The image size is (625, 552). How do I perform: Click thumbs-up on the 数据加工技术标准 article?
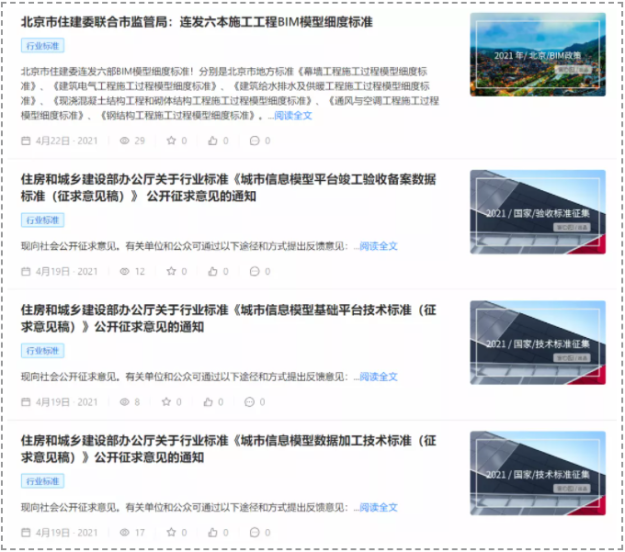[212, 533]
